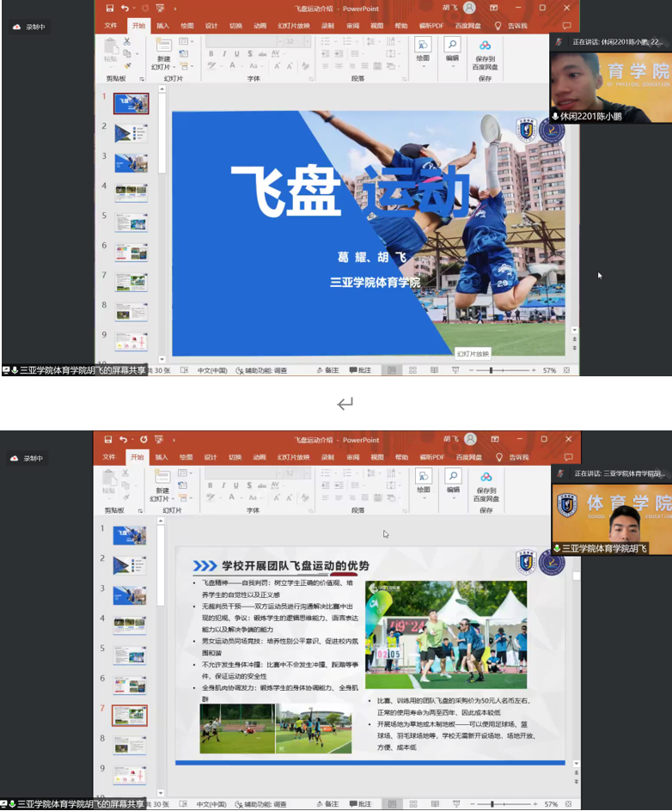The height and width of the screenshot is (811, 672).
Task: Click comments bubble icon at title-slide window ribbon right
Action: pyautogui.click(x=567, y=26)
